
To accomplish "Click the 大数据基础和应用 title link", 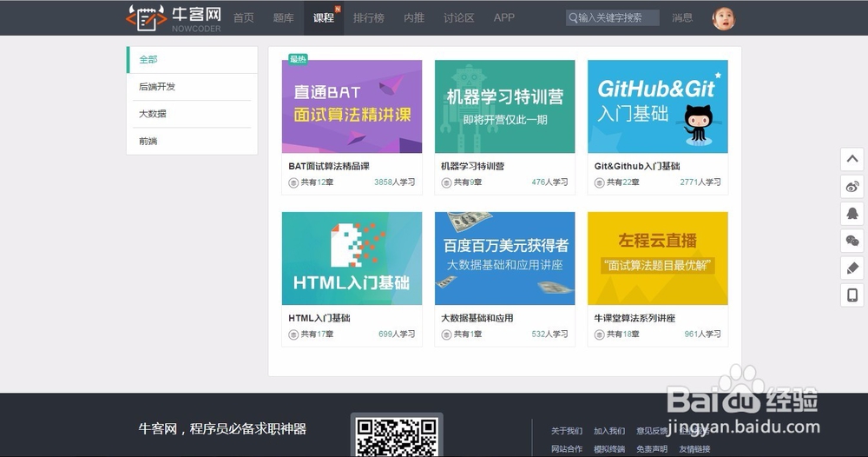I will pyautogui.click(x=477, y=318).
